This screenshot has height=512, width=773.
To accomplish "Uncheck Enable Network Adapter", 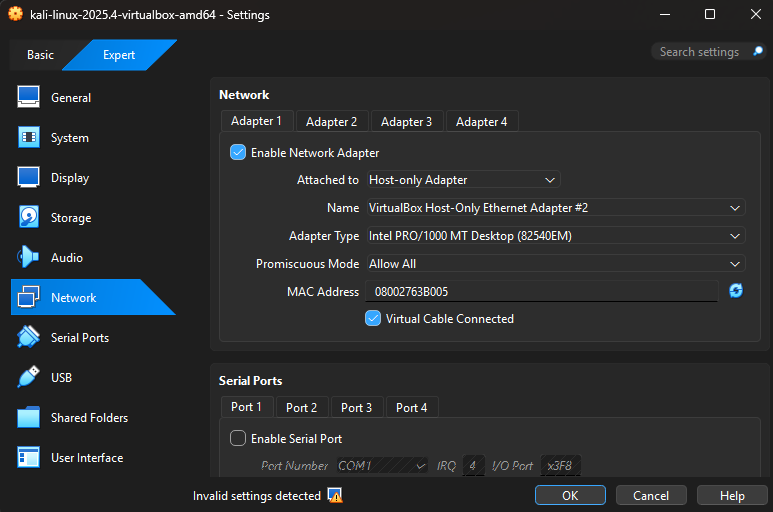I will point(238,152).
